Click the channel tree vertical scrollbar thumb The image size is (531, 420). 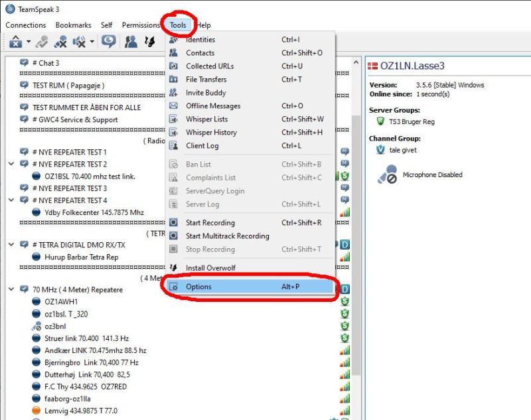[x=356, y=244]
